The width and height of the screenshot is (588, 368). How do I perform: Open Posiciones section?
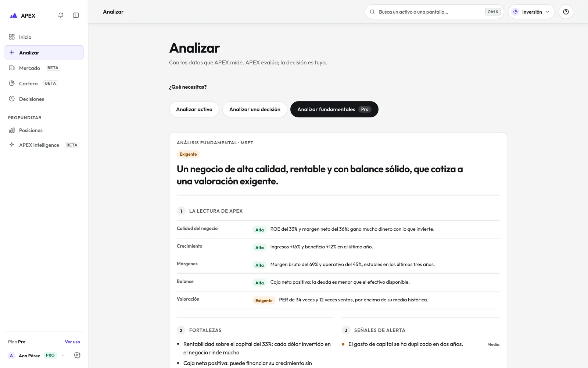(44, 130)
